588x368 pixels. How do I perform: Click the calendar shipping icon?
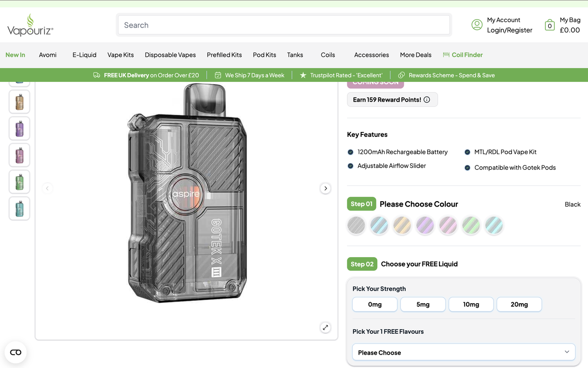(x=218, y=75)
